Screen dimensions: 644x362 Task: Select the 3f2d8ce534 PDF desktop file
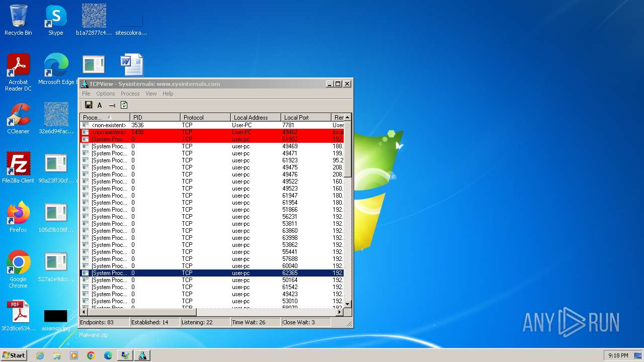tap(18, 315)
